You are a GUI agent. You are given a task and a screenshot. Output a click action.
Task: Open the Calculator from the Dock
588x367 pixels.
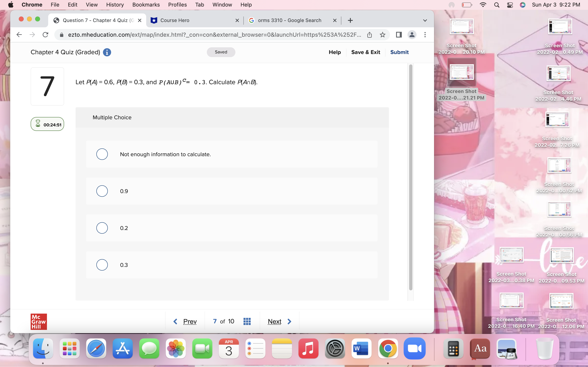pos(453,349)
